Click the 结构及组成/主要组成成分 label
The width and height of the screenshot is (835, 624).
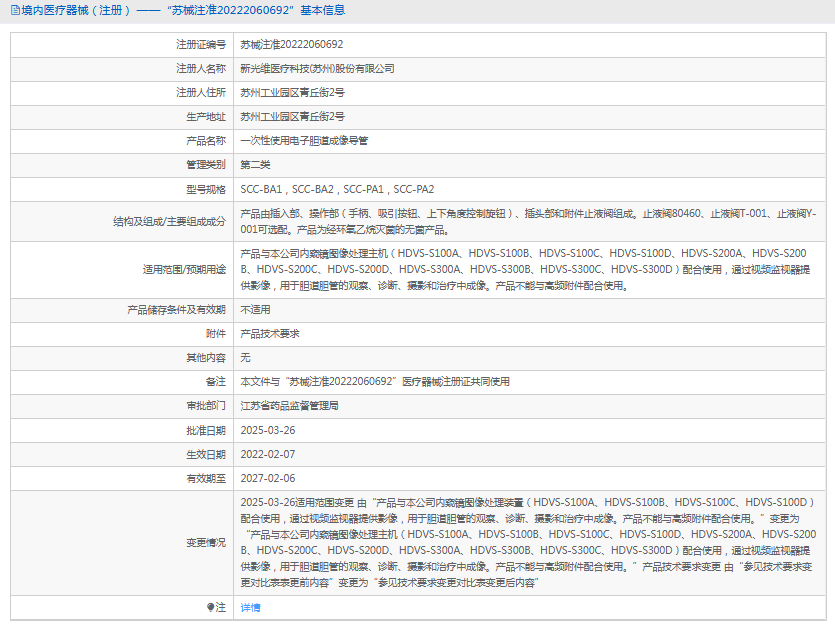coord(169,221)
